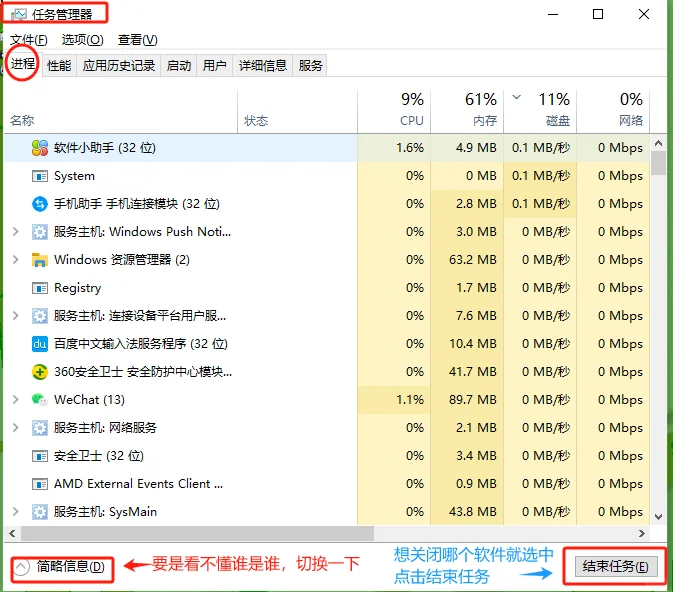Screen dimensions: 673x592
Task: Click the 连接设备平台 service gear icon
Action: coord(40,316)
